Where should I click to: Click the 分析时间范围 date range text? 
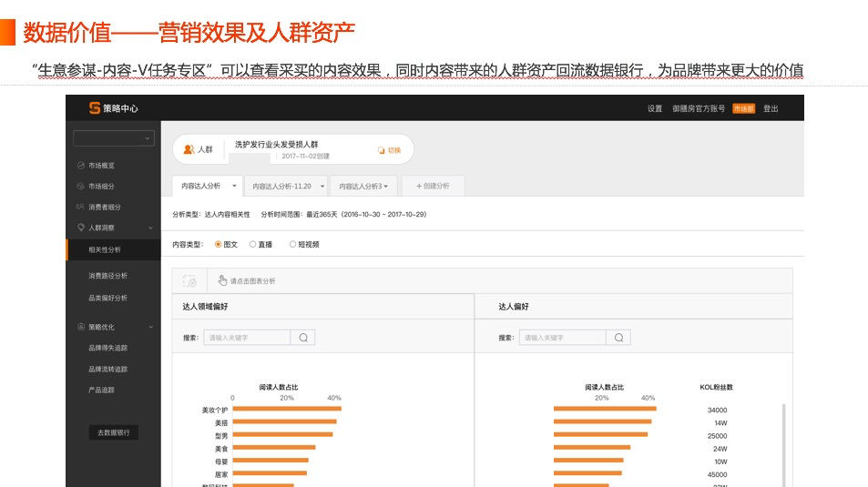pos(343,214)
